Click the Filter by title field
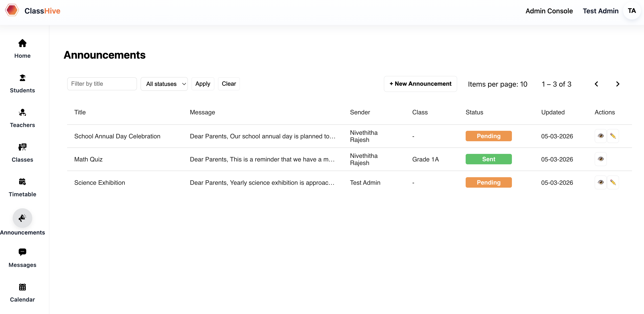The width and height of the screenshot is (644, 314). pos(102,84)
